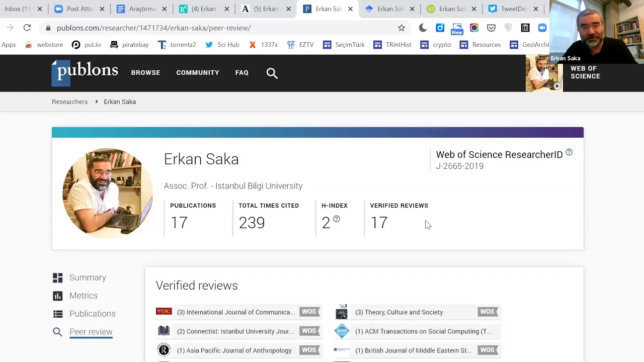Bookmark this page with the star icon
This screenshot has width=644, height=362.
pos(401,28)
